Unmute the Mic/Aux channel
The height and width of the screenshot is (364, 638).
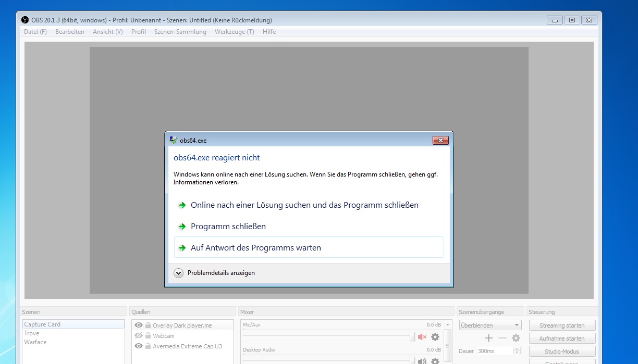click(x=422, y=337)
